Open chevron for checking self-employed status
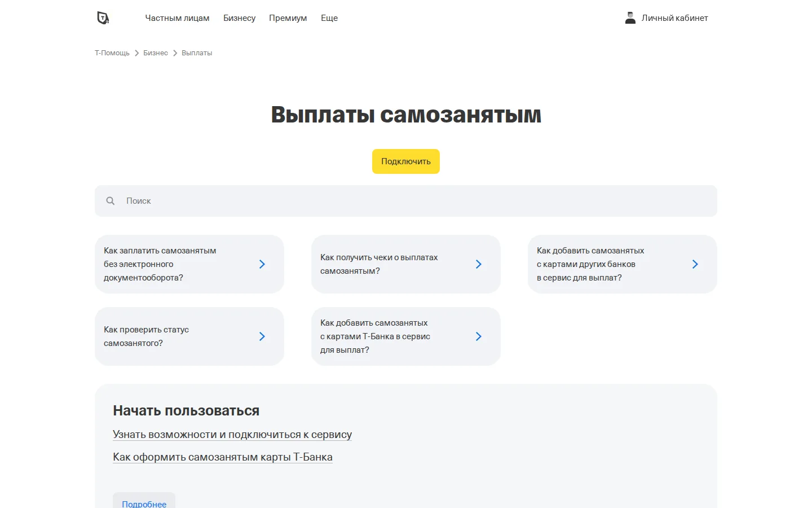This screenshot has height=508, width=812. (262, 336)
